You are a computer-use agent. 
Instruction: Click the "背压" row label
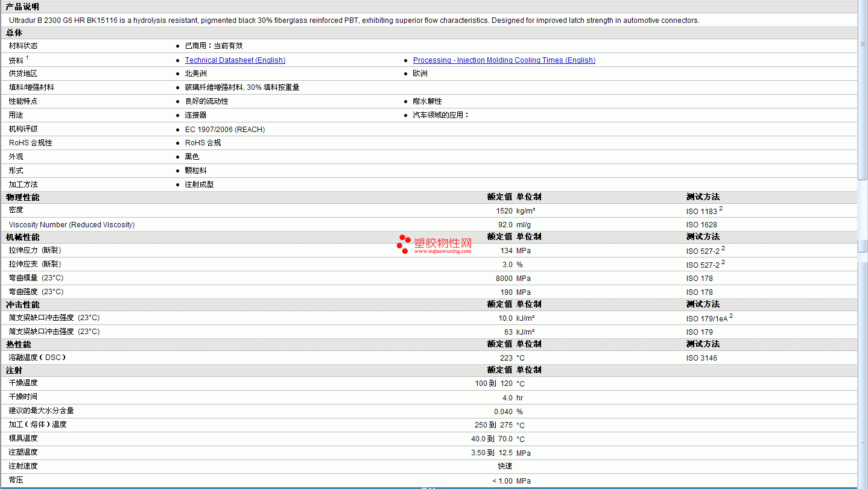[x=16, y=480]
